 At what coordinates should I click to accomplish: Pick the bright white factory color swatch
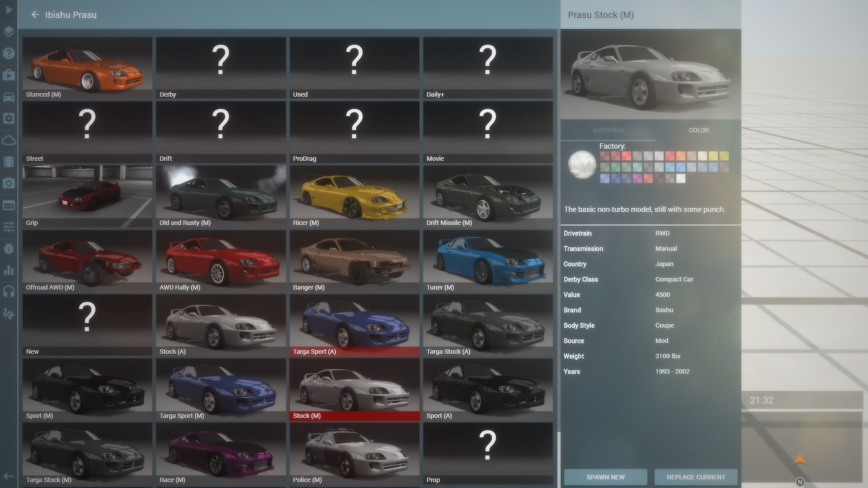(x=681, y=178)
